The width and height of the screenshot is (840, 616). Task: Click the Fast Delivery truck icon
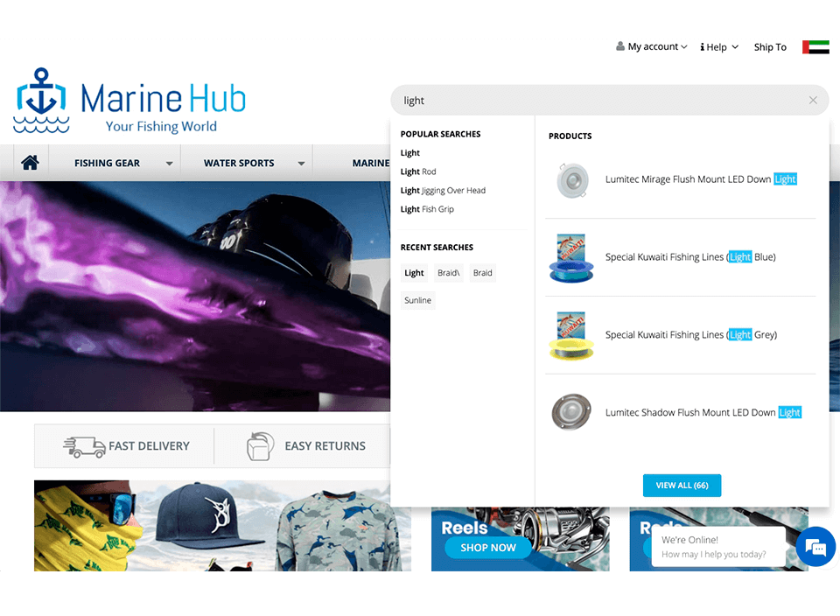coord(85,446)
